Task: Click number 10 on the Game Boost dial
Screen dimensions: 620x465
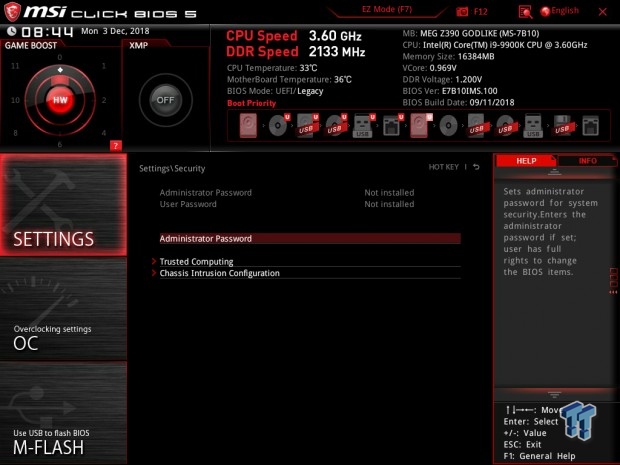Action: pyautogui.click(x=15, y=100)
